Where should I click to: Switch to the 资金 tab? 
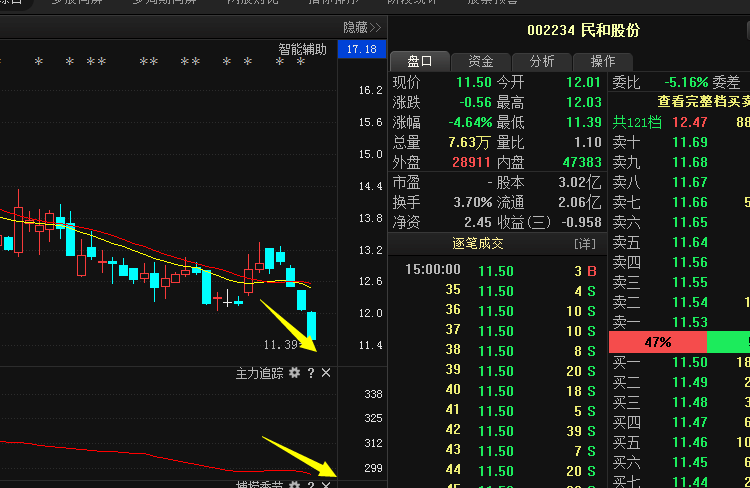point(481,61)
